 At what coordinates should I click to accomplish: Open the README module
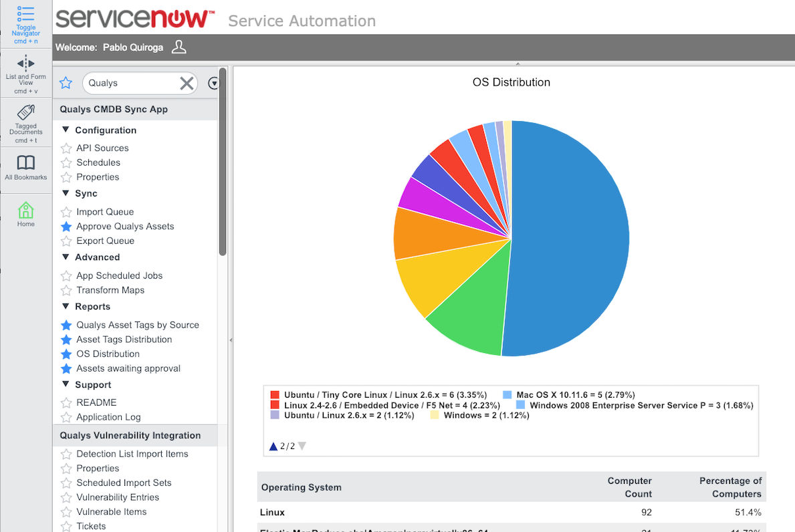(96, 403)
